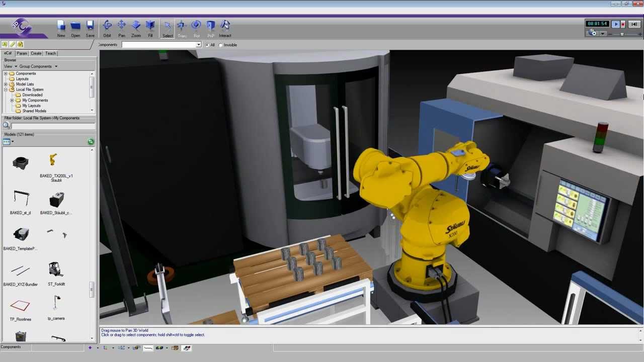Start recording with the red record button
Screen dimensions: 644x362
click(623, 24)
